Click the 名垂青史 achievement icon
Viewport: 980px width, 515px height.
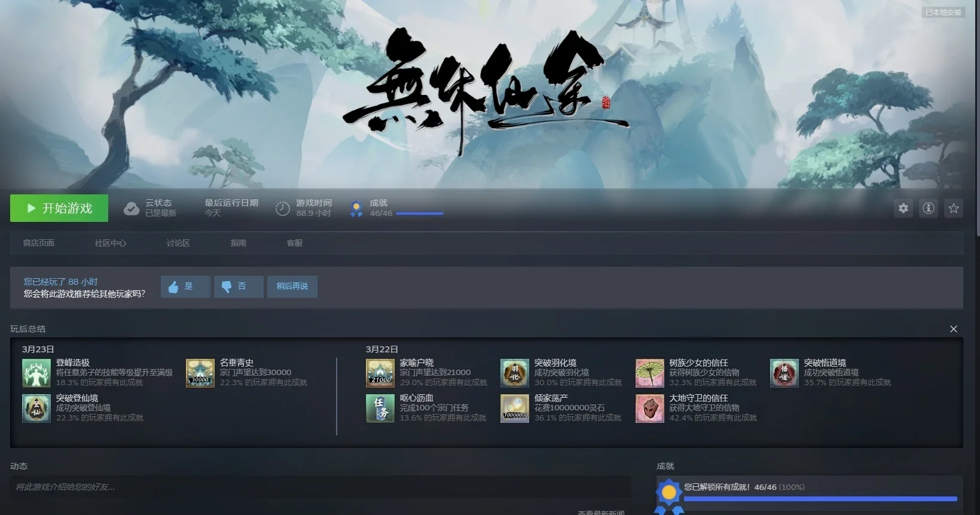200,373
